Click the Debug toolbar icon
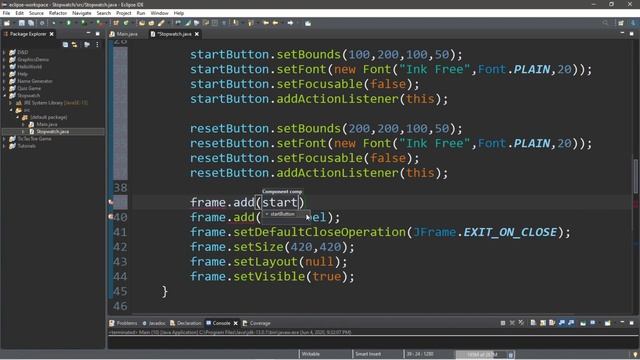This screenshot has width=640, height=360. point(53,23)
